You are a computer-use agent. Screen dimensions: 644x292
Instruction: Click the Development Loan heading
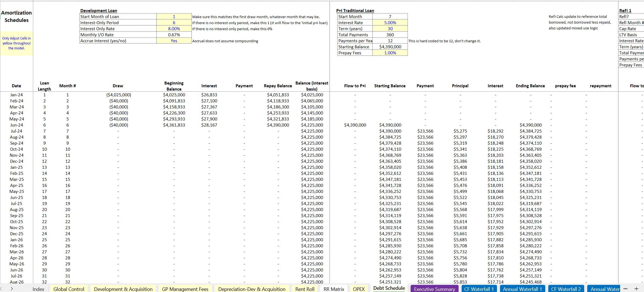click(98, 11)
